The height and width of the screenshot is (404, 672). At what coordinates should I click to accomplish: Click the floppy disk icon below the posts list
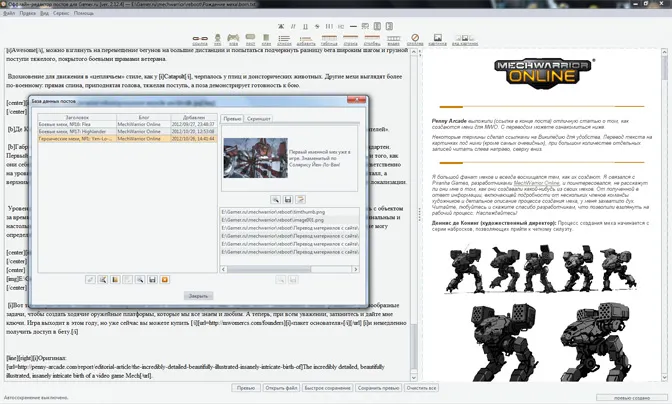151,280
